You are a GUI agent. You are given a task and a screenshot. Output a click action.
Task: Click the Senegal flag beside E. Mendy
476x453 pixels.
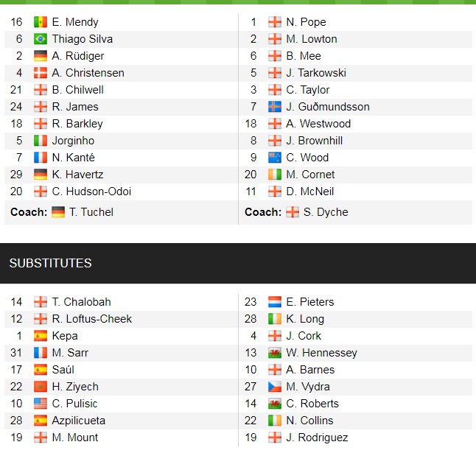coord(41,22)
